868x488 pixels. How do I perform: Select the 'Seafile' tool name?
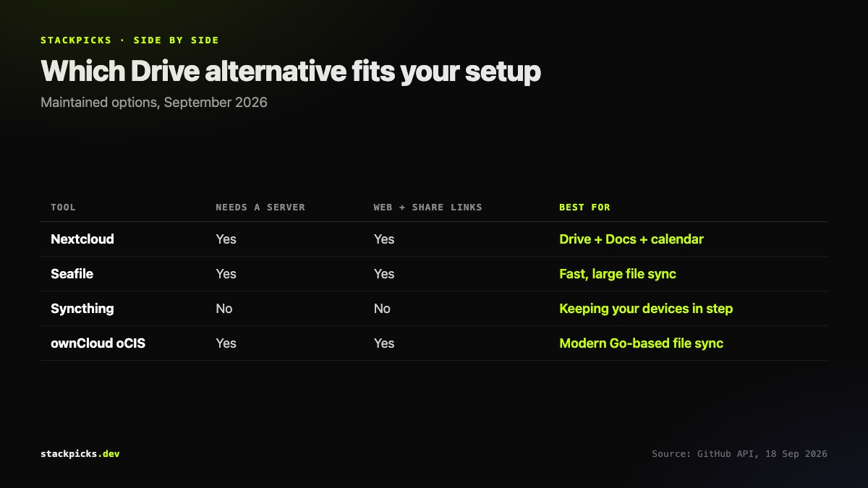pyautogui.click(x=72, y=274)
